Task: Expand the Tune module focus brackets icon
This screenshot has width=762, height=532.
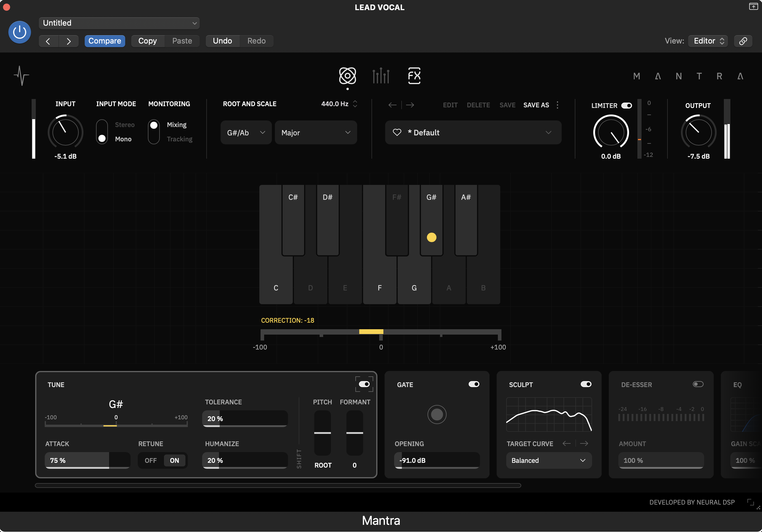Action: 364,384
